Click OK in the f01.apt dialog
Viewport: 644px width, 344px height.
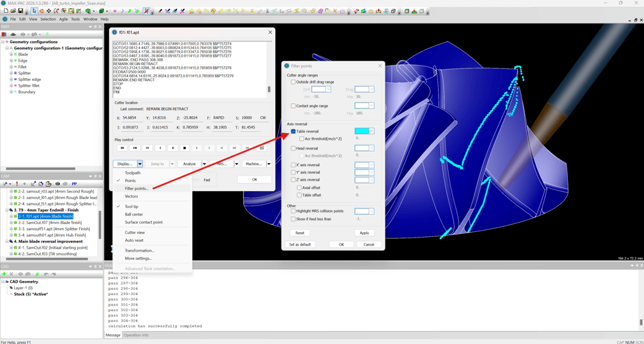point(254,179)
